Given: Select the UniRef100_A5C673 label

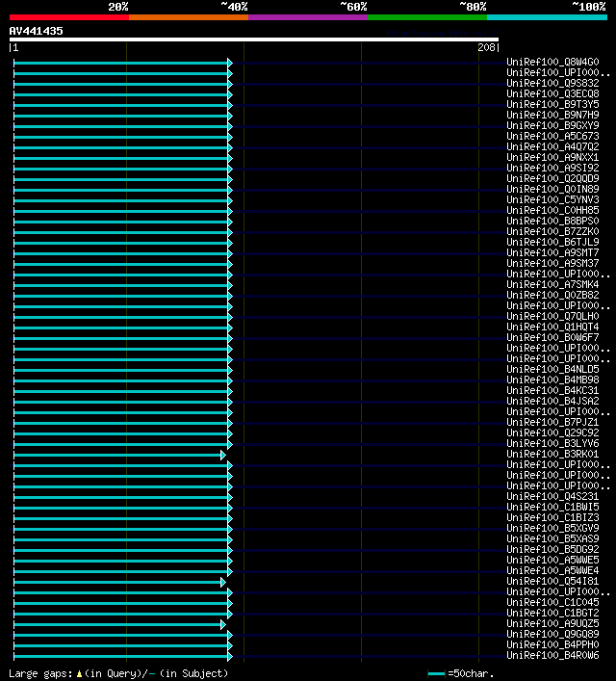Looking at the screenshot, I should (x=552, y=136).
